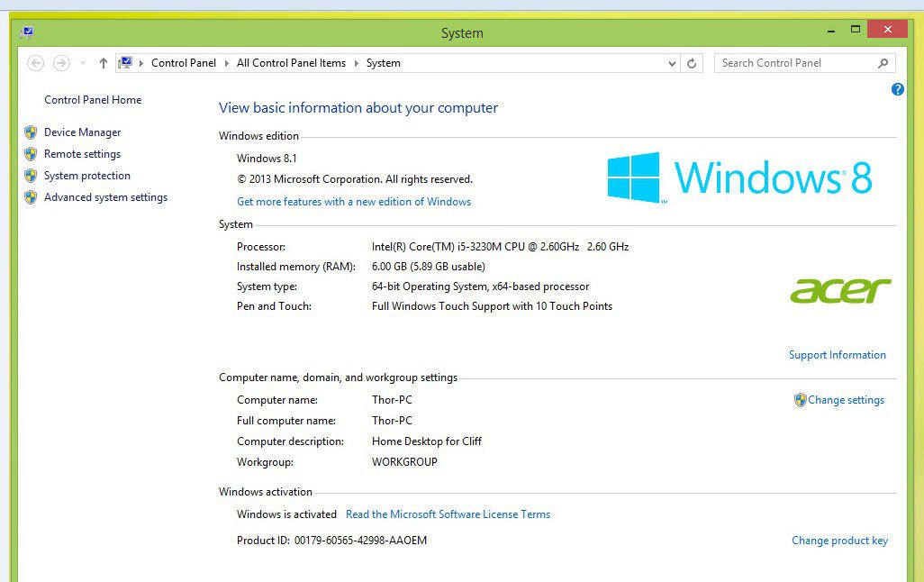The width and height of the screenshot is (924, 582).
Task: Click the shield icon beside Device Manager
Action: (x=31, y=132)
